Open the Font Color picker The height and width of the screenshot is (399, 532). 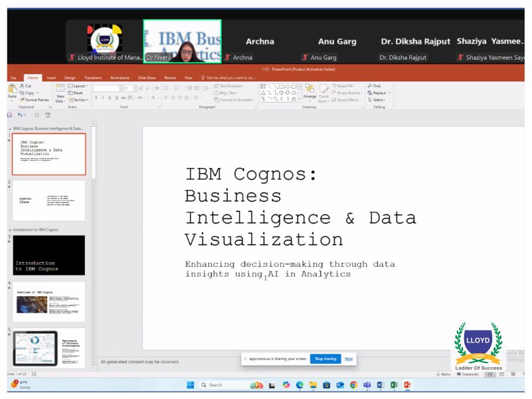(x=153, y=98)
